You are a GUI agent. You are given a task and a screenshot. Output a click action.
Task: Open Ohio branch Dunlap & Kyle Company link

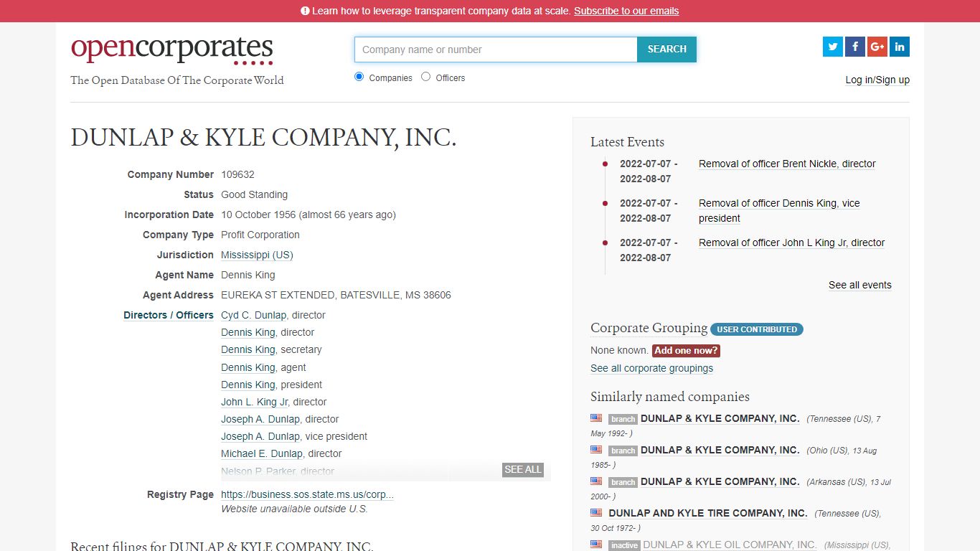click(720, 450)
